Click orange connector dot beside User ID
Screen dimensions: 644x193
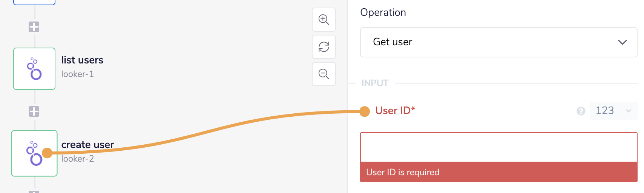tap(365, 111)
